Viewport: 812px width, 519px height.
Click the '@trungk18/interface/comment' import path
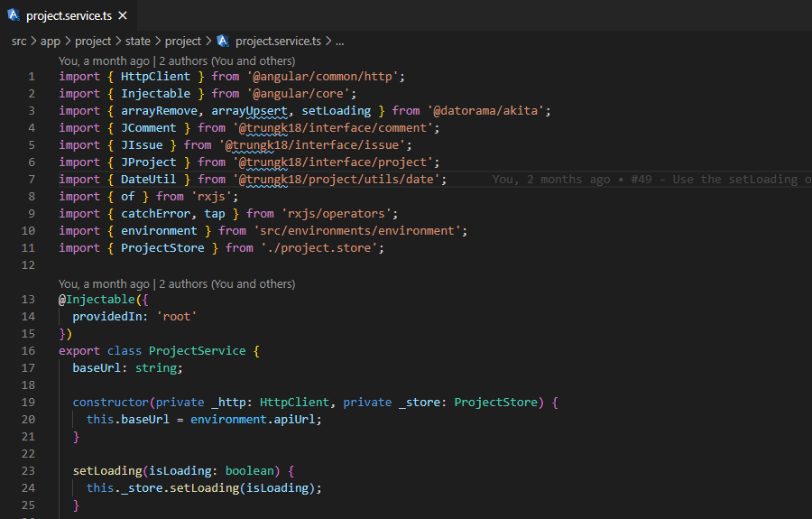coord(332,127)
